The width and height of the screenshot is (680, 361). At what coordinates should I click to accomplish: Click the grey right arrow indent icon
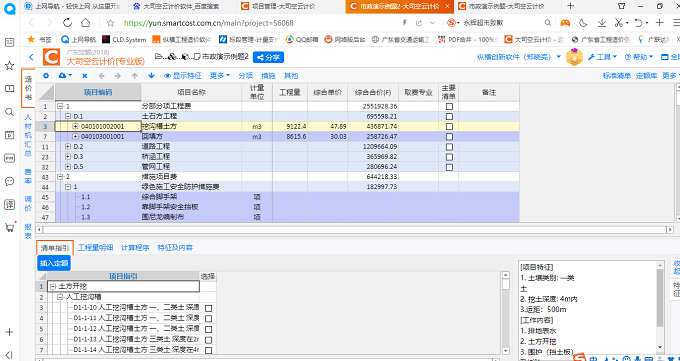[118, 75]
